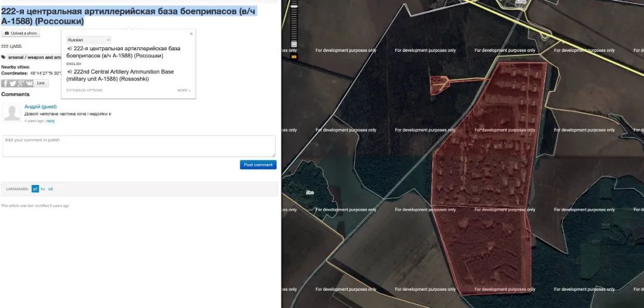Image resolution: width=644 pixels, height=308 pixels.
Task: Close the translation popup
Action: (191, 34)
